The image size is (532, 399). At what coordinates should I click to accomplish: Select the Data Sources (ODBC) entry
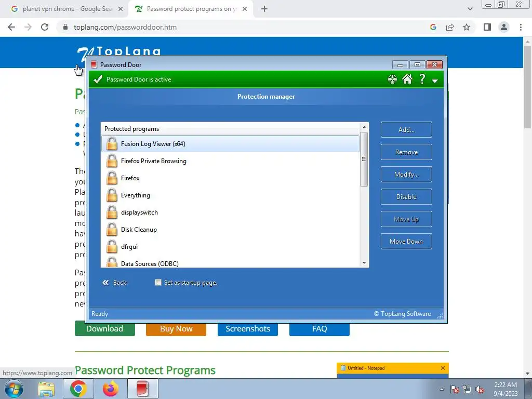click(230, 262)
